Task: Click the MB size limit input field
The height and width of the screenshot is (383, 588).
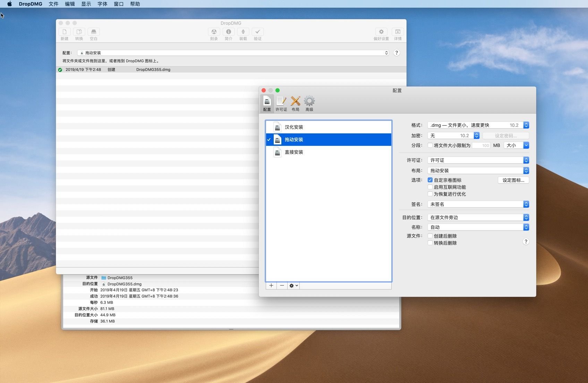Action: tap(481, 145)
